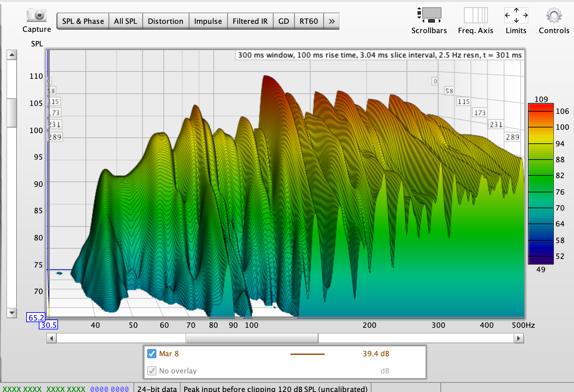
Task: Open the Limits arrows icon
Action: pyautogui.click(x=516, y=15)
